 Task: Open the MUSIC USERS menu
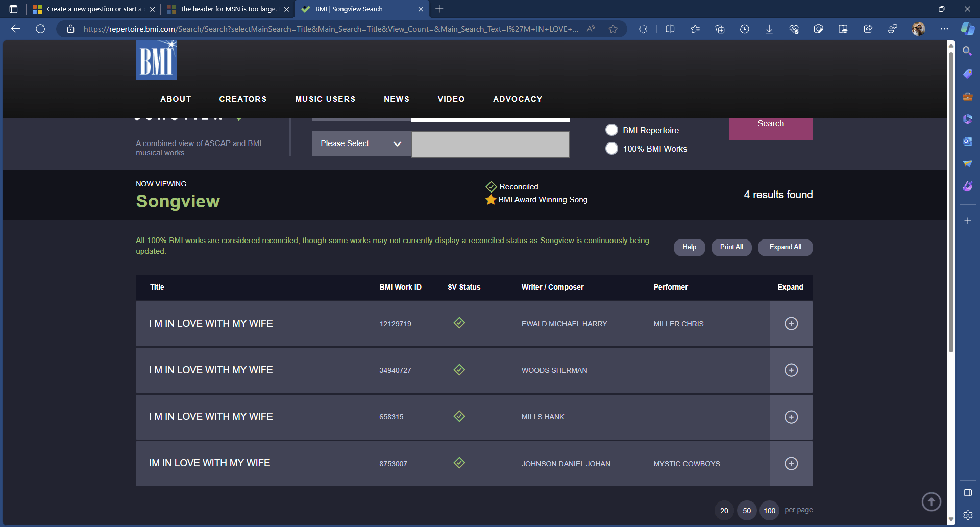pyautogui.click(x=325, y=99)
